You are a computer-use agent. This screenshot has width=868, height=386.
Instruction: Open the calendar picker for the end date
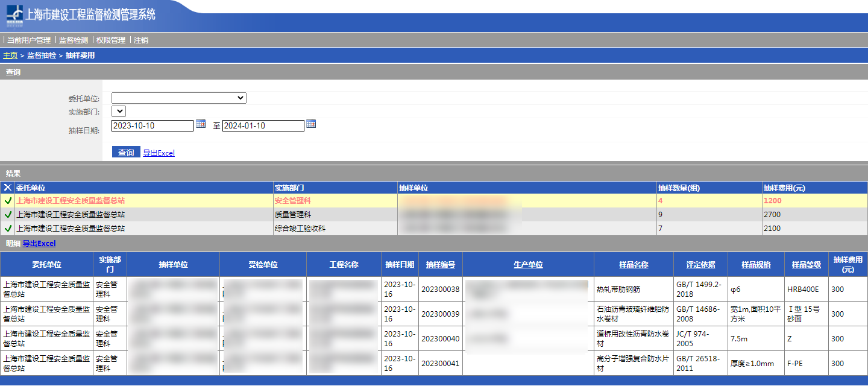coord(311,124)
